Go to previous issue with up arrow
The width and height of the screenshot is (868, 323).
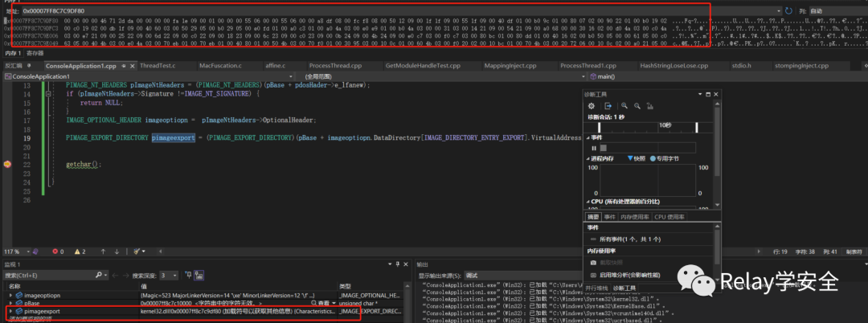[x=103, y=251]
